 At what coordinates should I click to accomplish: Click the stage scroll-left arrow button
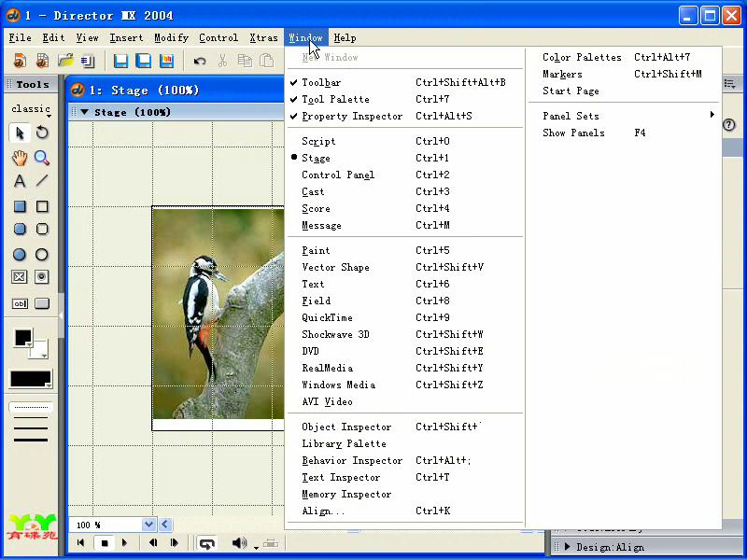165,525
